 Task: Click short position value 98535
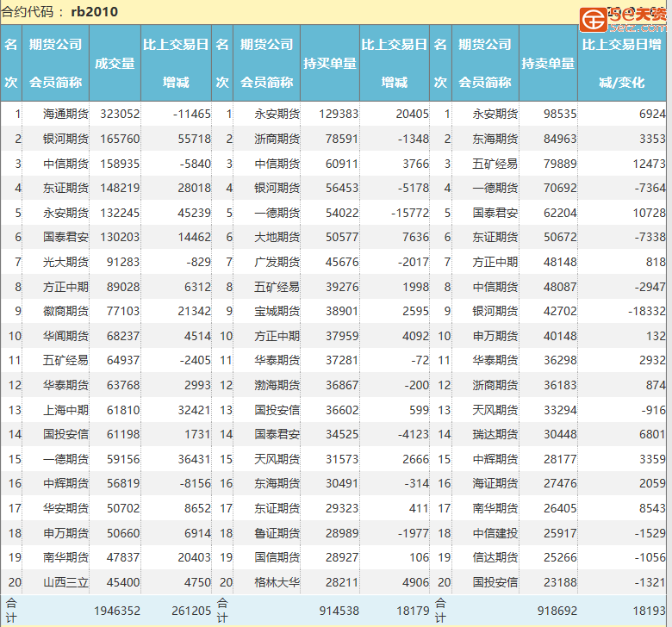coord(560,114)
